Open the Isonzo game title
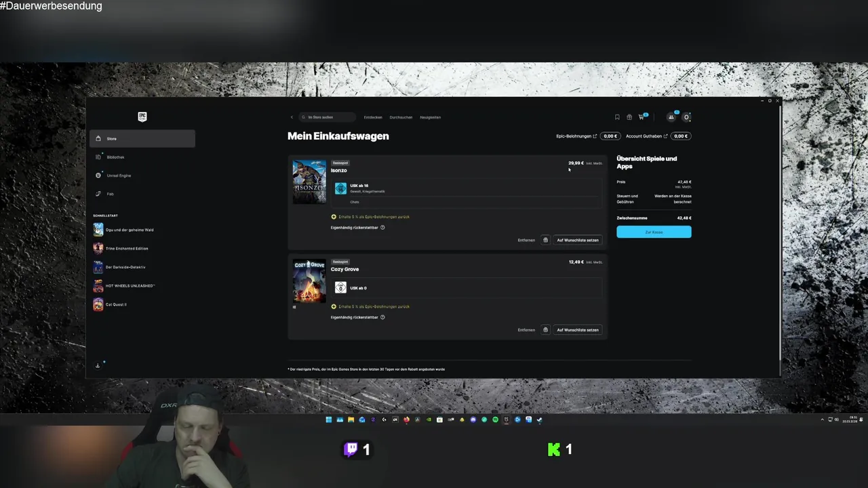868x488 pixels. pos(338,170)
